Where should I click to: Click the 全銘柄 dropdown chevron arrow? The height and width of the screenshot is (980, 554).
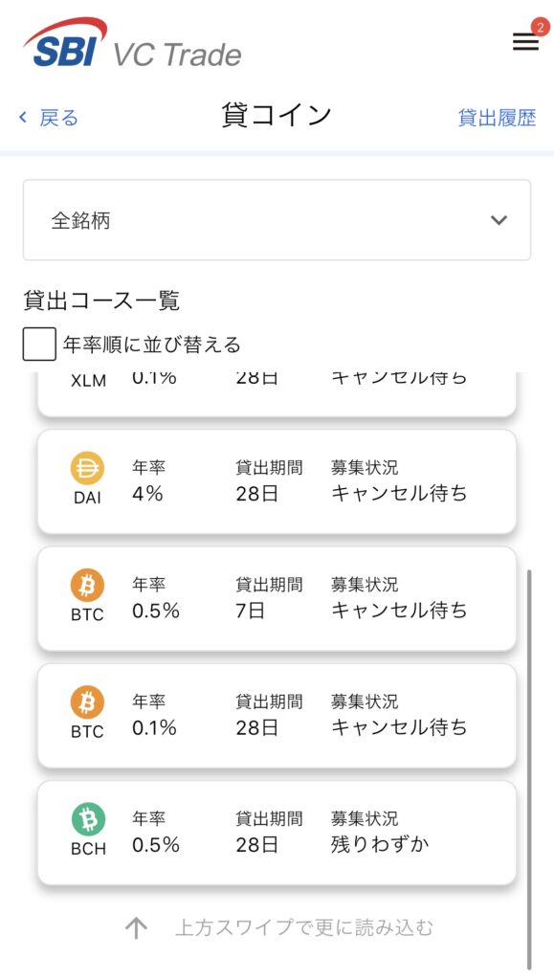499,220
